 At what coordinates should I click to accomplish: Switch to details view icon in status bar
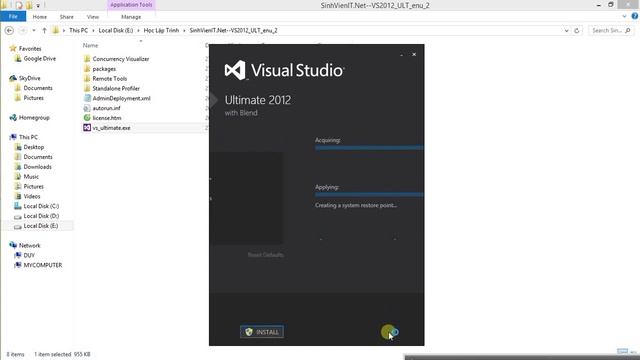(x=622, y=351)
